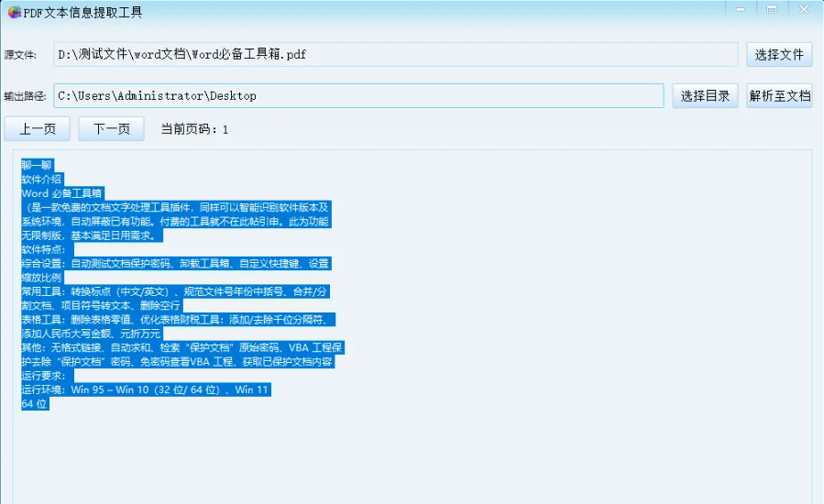
Task: Click the line '聊一聊' in extracted text
Action: [37, 165]
